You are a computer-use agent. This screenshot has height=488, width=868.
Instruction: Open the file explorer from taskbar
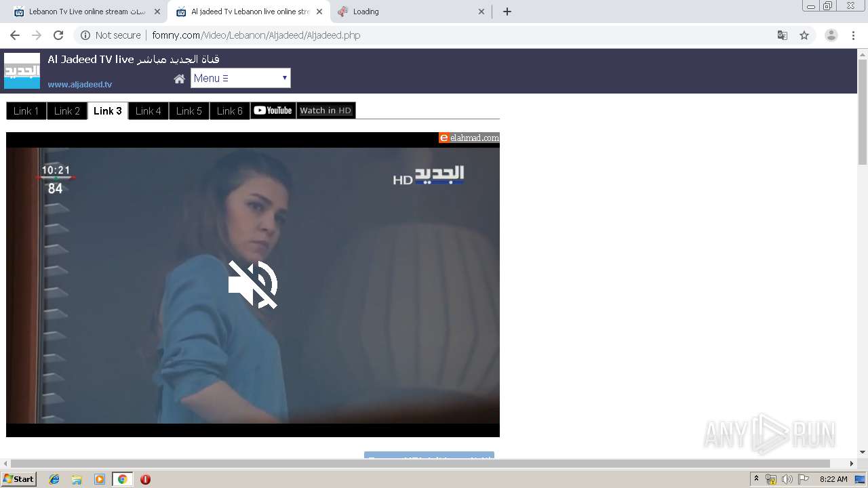(x=77, y=479)
